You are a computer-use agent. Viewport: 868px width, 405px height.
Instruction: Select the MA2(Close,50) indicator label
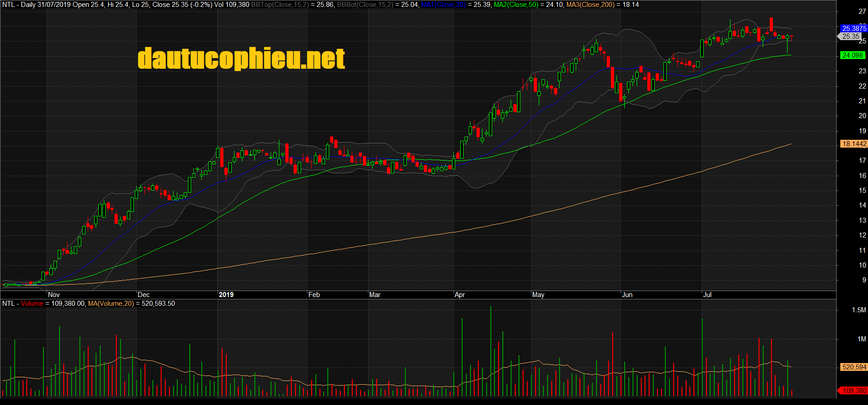click(516, 5)
